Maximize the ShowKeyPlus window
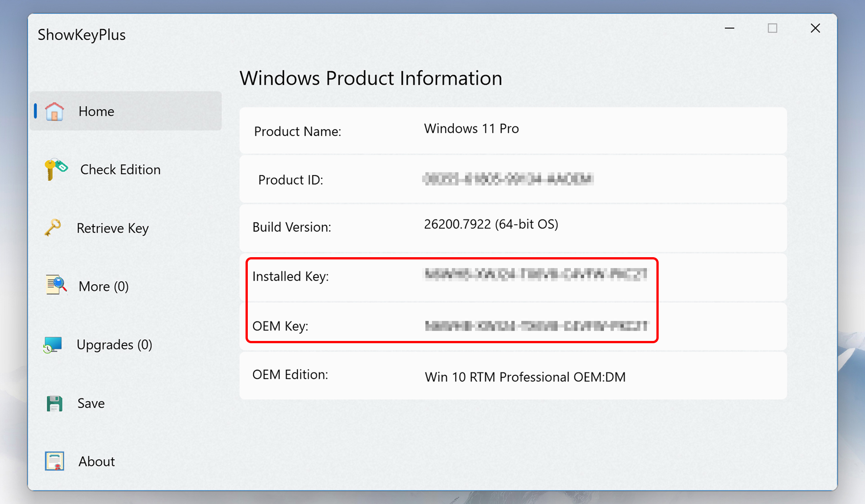This screenshot has height=504, width=865. coord(772,28)
